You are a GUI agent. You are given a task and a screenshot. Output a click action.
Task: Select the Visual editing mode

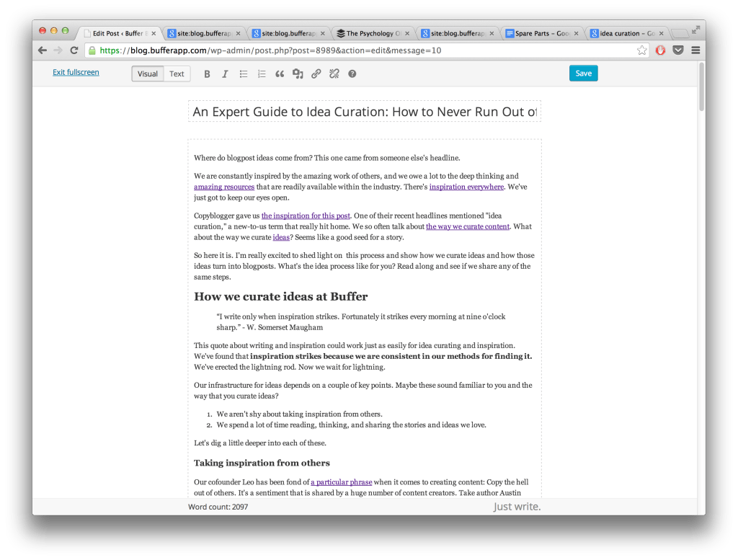[147, 73]
